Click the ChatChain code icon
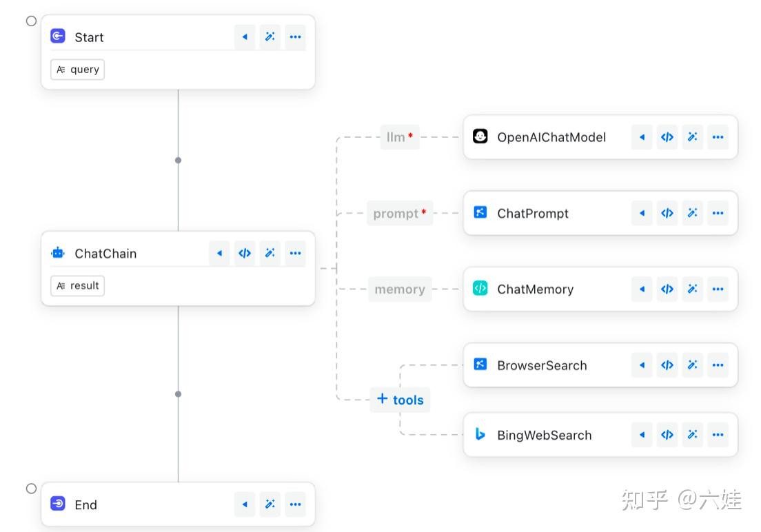The height and width of the screenshot is (532, 761). [245, 253]
